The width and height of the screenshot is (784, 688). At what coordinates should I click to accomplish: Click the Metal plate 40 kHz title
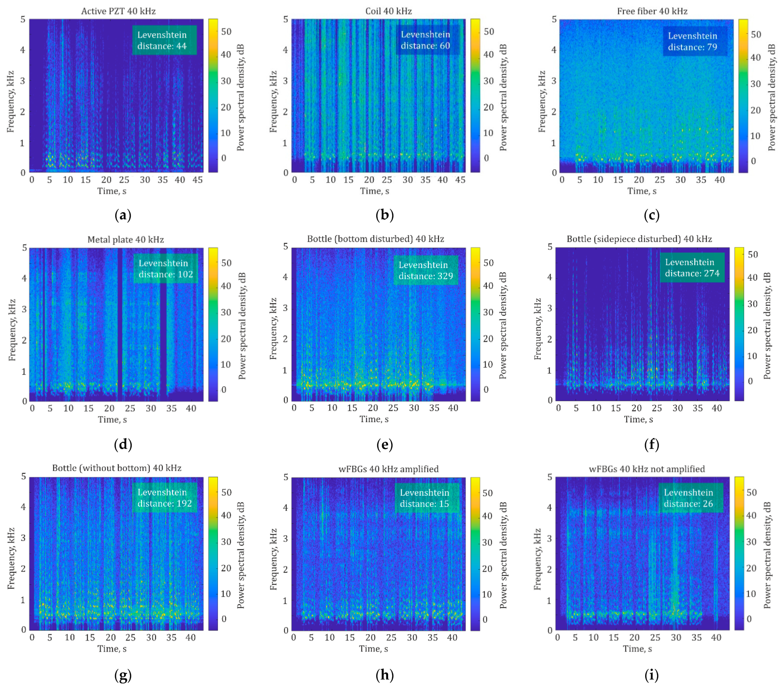pyautogui.click(x=126, y=240)
